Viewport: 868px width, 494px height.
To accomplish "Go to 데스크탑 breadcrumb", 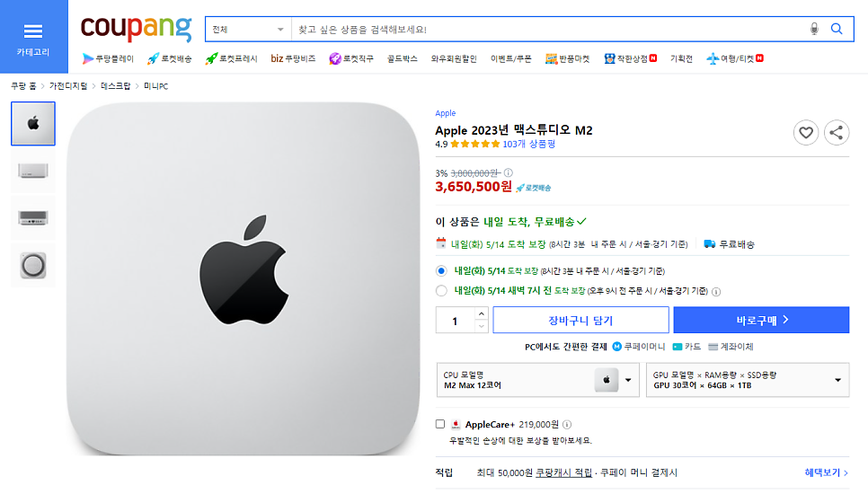I will coord(115,86).
